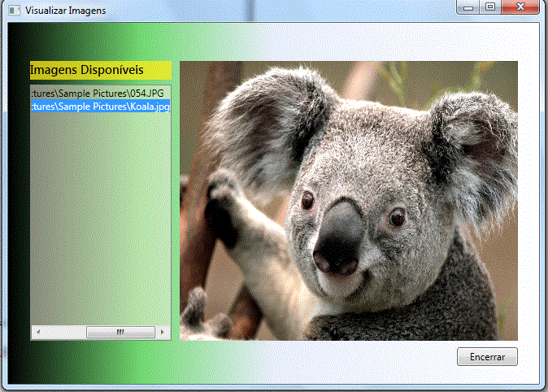Click the Imagens Disponíveis yellow header

(x=99, y=71)
